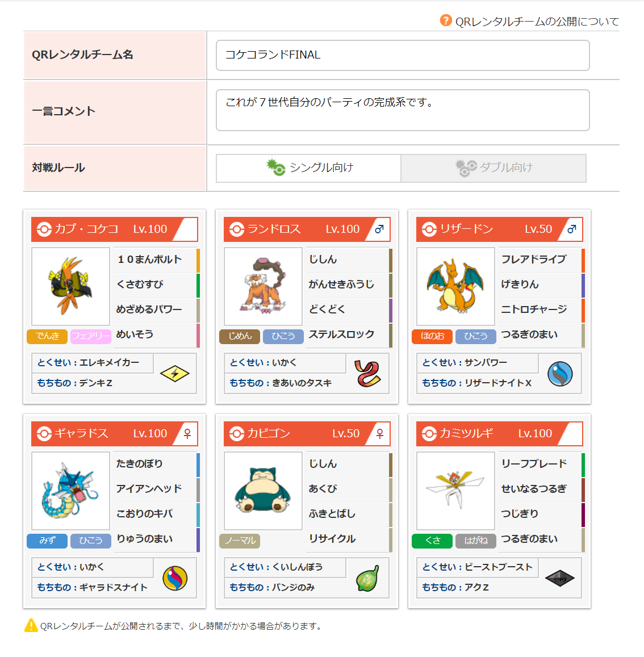The image size is (644, 657).
Task: Click the ability text とくせい：サンパワー
Action: click(465, 363)
